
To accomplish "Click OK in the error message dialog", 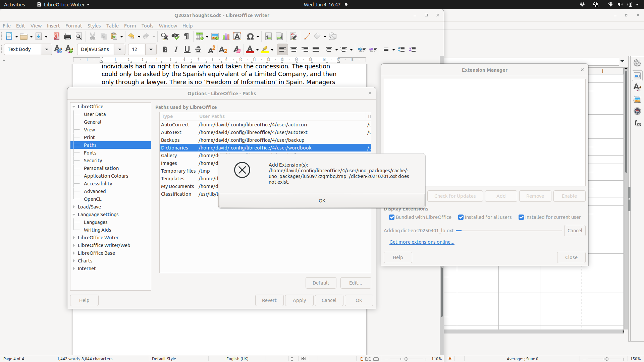I will coord(322,201).
